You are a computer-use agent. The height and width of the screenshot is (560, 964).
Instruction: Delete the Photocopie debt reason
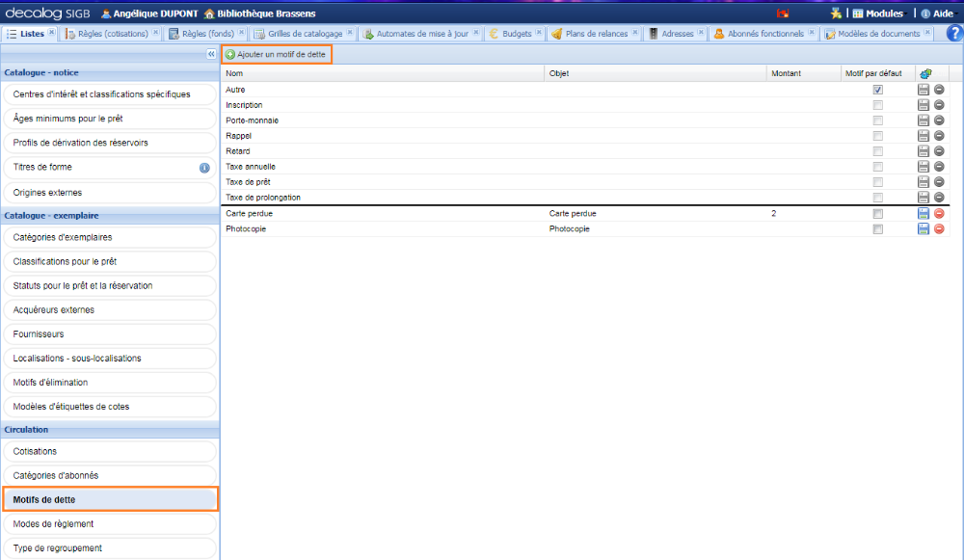click(x=939, y=229)
